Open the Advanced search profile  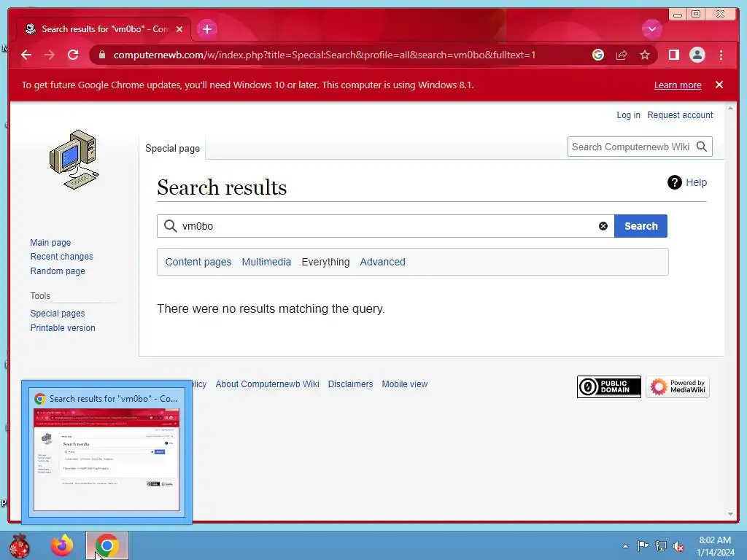click(x=382, y=262)
